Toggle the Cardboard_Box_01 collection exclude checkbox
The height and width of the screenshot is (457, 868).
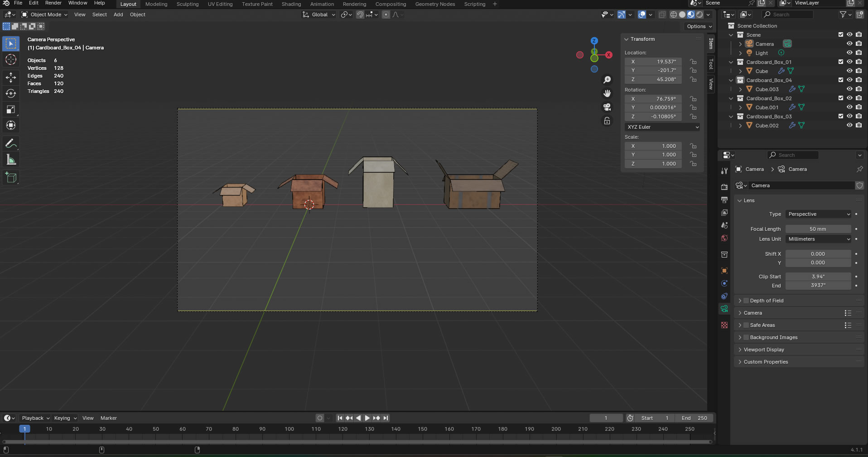tap(841, 62)
